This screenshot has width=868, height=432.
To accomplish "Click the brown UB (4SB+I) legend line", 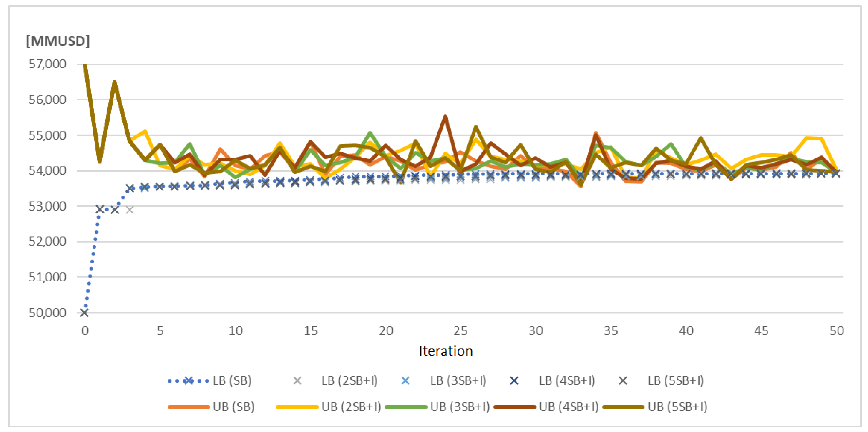I will pos(514,407).
